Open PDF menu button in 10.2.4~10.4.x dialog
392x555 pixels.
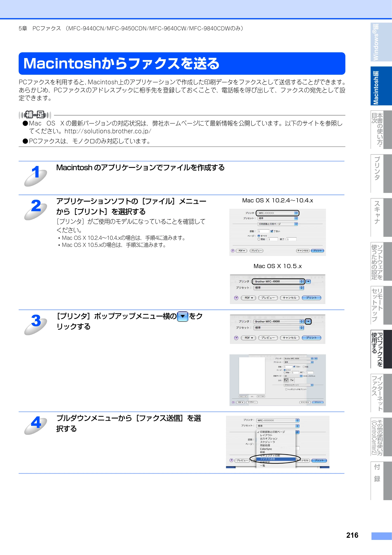click(x=241, y=251)
